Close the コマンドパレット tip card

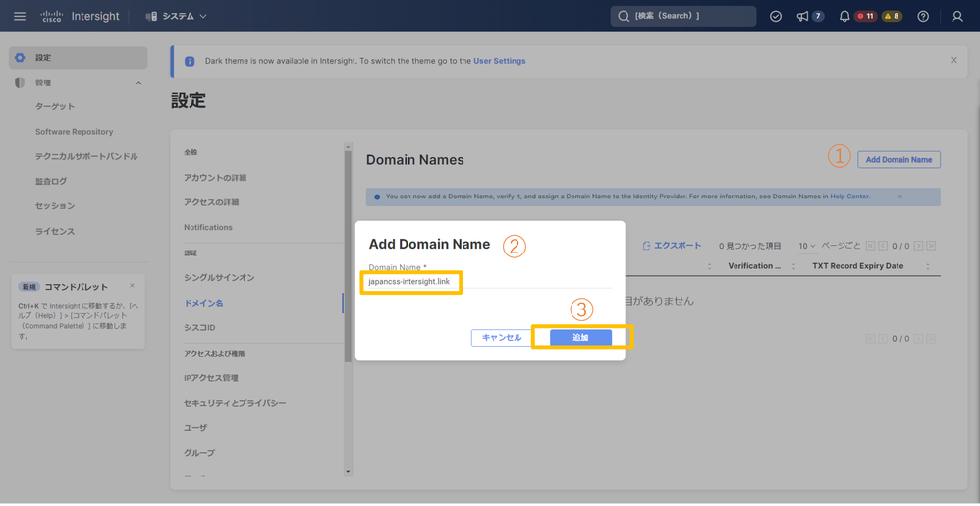132,285
